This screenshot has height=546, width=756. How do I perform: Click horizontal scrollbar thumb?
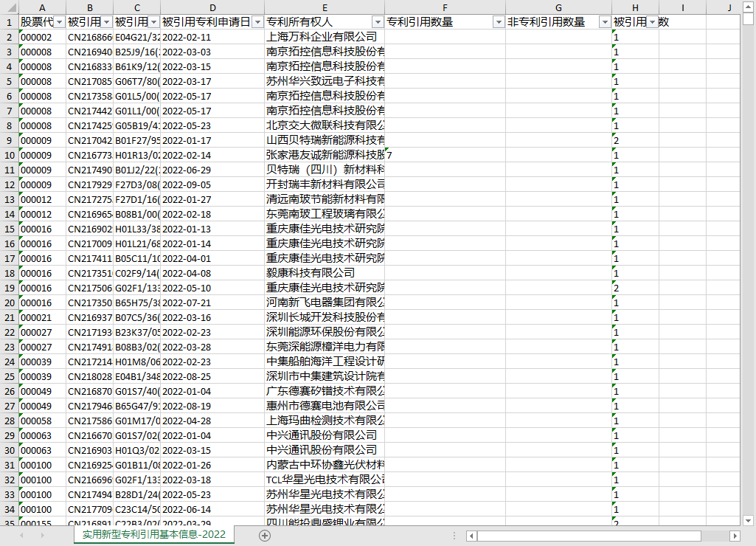coord(589,536)
